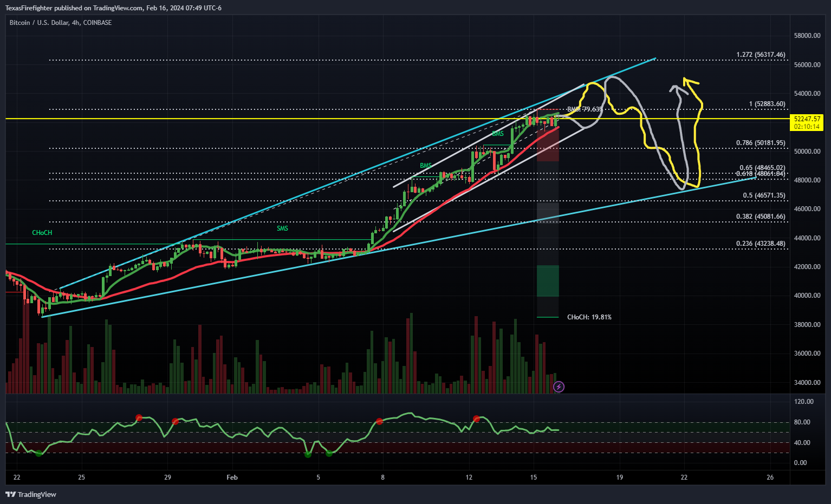Click the 0.65 (48465.02) Fibonacci label
This screenshot has height=504, width=831.
point(762,168)
